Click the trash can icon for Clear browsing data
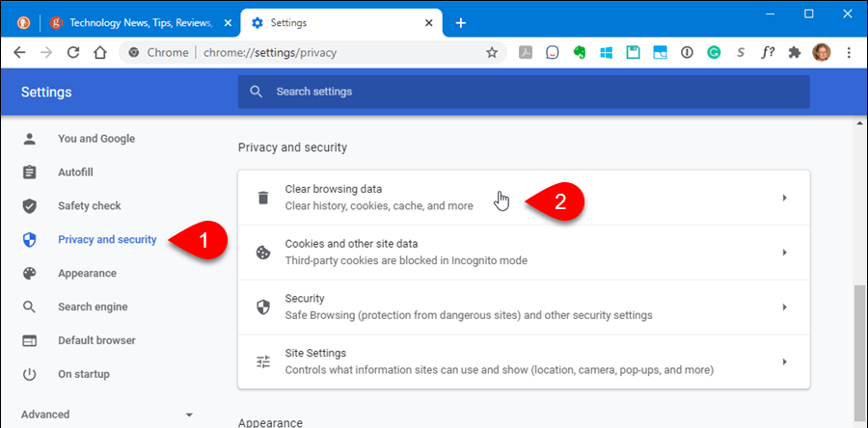The image size is (868, 428). 263,198
